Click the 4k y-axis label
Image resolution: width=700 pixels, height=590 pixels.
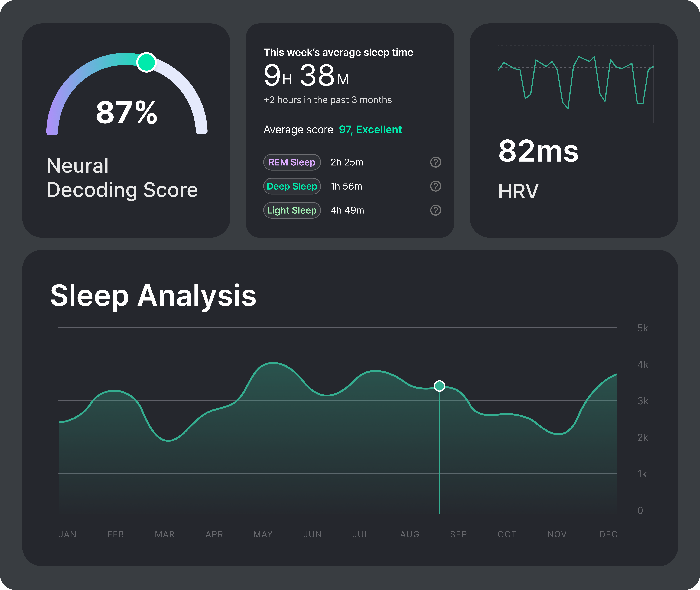click(643, 365)
